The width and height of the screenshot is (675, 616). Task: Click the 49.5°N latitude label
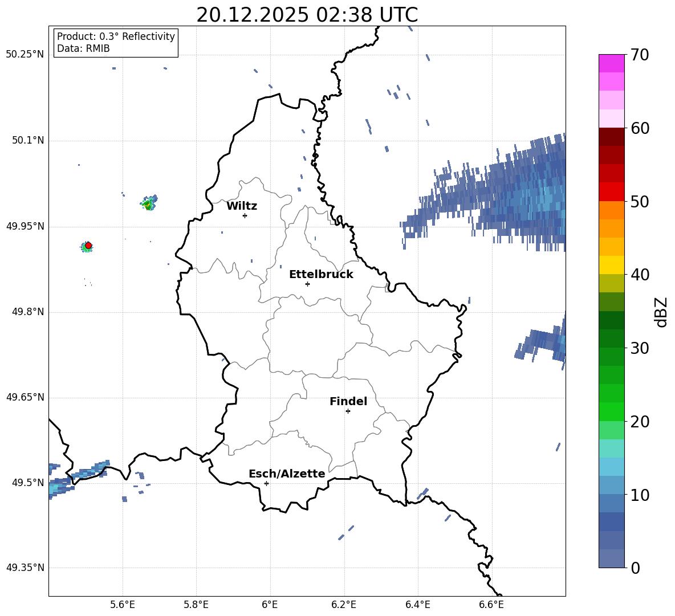pyautogui.click(x=28, y=483)
